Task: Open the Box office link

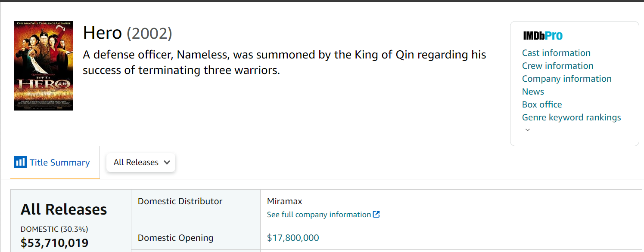Action: pyautogui.click(x=542, y=104)
